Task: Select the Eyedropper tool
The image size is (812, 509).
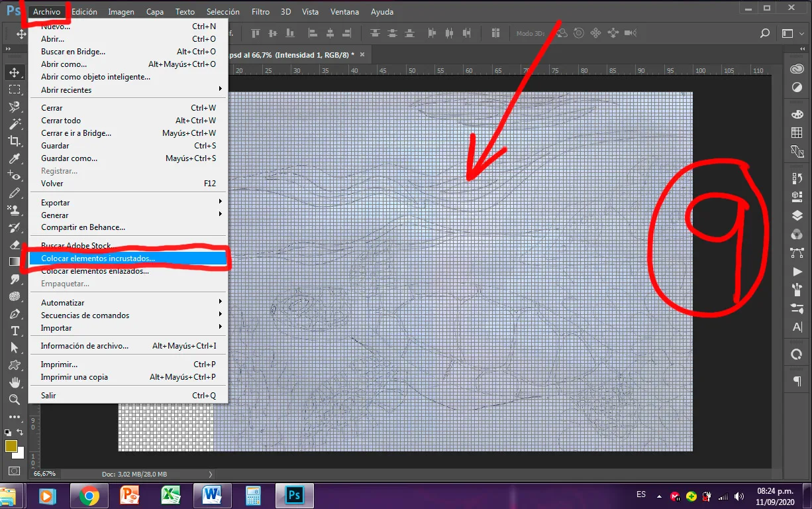Action: (x=15, y=158)
